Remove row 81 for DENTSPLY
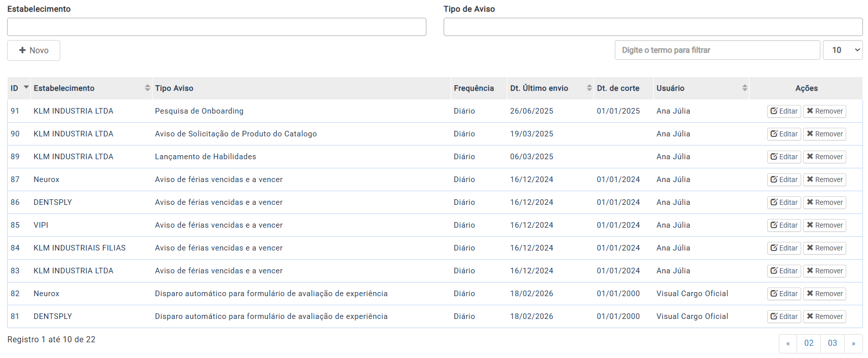 click(x=824, y=316)
